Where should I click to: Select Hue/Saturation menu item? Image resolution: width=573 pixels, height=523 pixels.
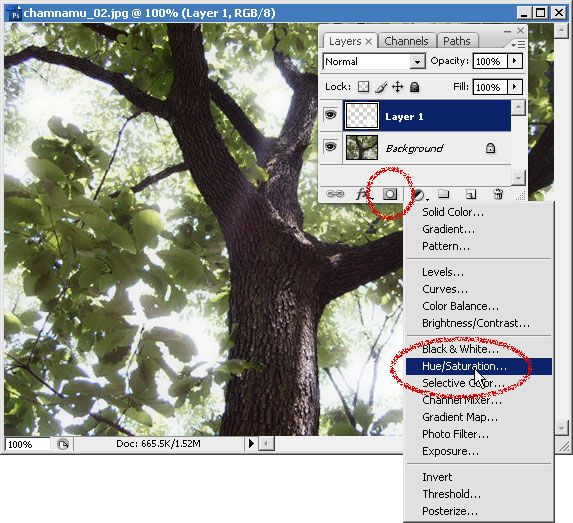pyautogui.click(x=478, y=366)
